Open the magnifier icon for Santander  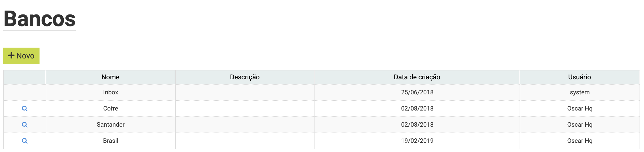[25, 125]
